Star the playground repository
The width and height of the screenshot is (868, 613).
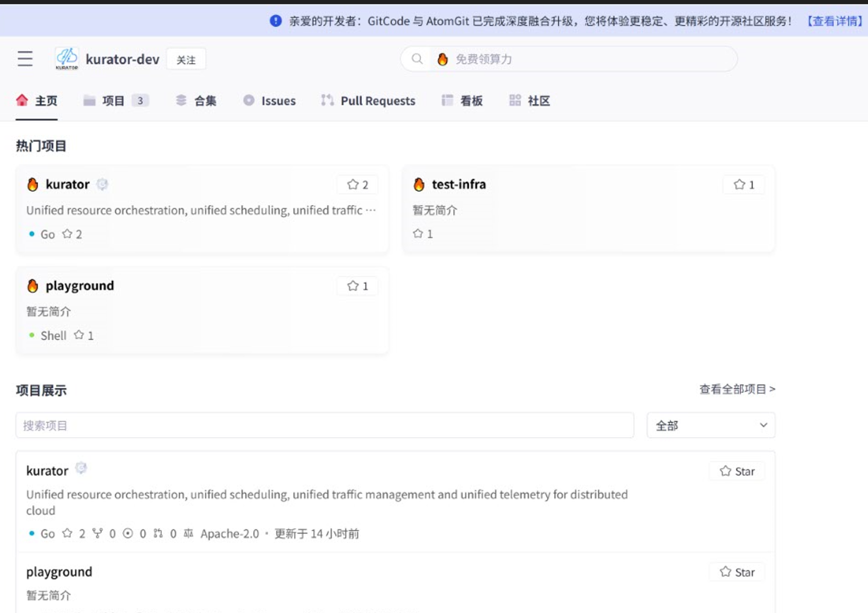click(736, 571)
